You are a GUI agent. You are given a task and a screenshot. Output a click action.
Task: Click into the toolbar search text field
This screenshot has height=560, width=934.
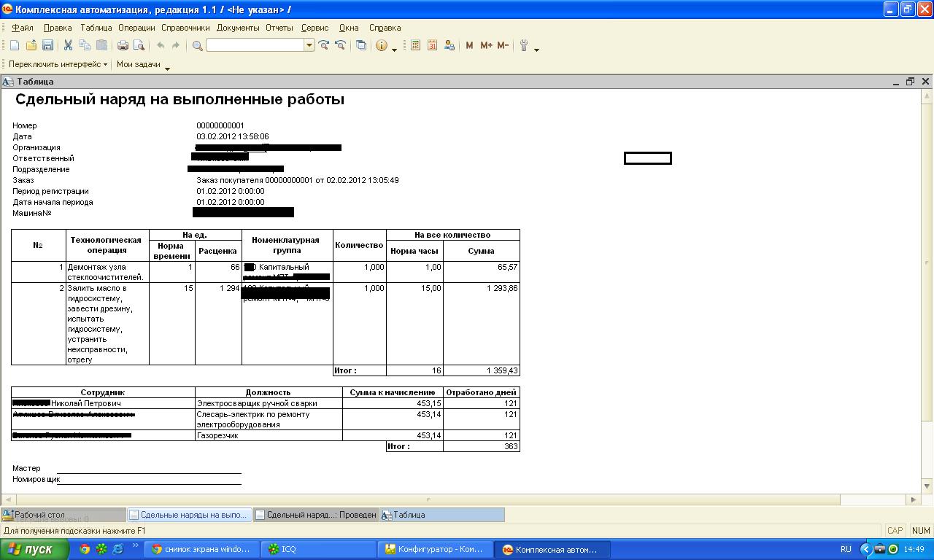tap(255, 45)
